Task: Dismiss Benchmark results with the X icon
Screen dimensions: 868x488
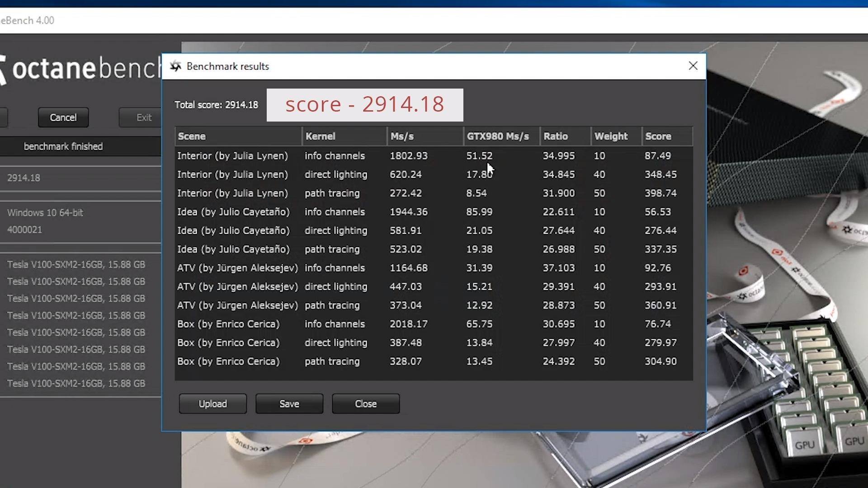Action: click(x=693, y=66)
